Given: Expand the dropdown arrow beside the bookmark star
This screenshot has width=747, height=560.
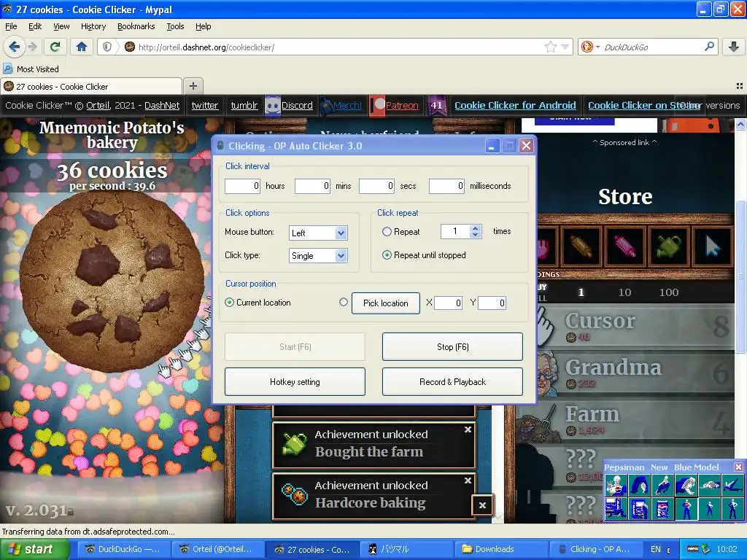Looking at the screenshot, I should click(x=565, y=47).
